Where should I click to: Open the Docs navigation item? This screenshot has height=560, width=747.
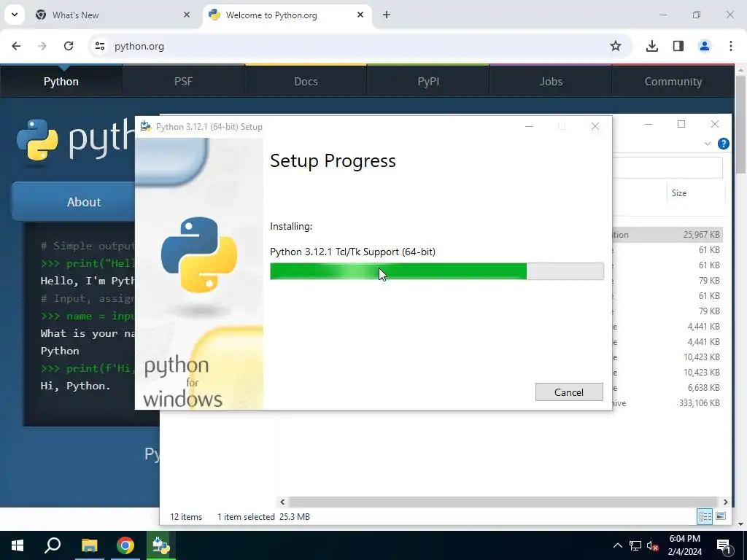(306, 82)
